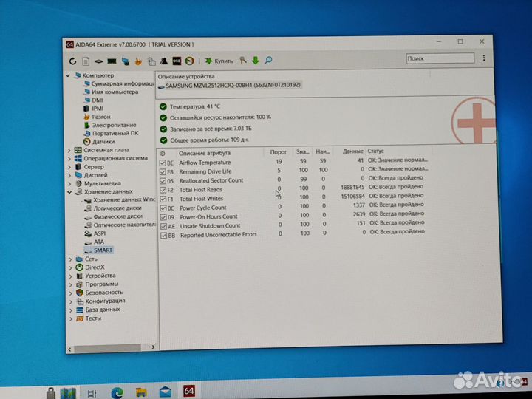532x399 pixels.
Task: Open Task View from the taskbar
Action: pos(92,394)
